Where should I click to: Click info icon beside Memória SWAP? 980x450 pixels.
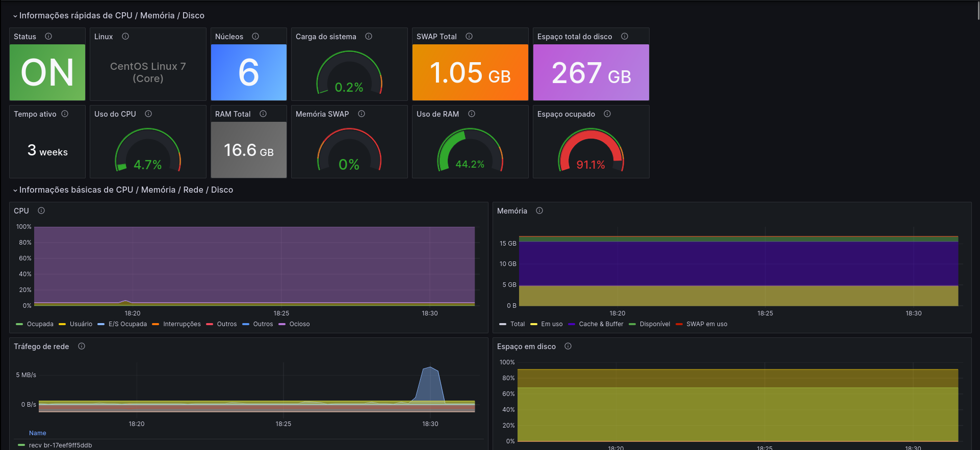[x=362, y=114]
